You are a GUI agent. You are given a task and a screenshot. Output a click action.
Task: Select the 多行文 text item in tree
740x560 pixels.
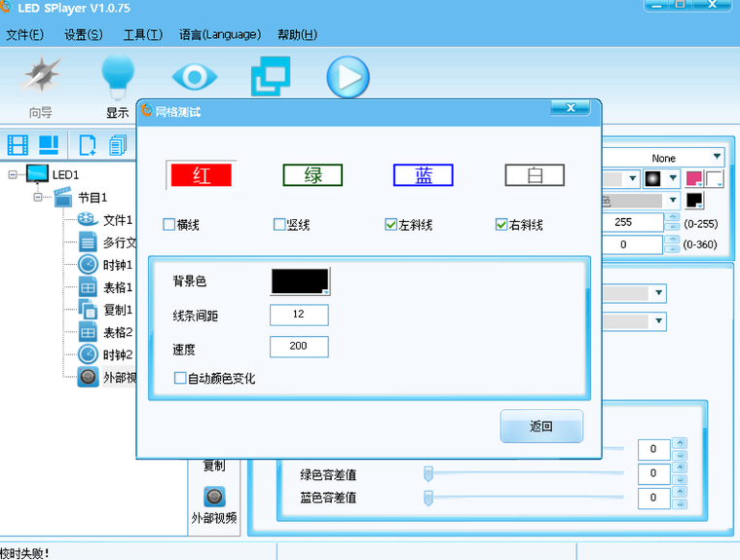point(107,243)
